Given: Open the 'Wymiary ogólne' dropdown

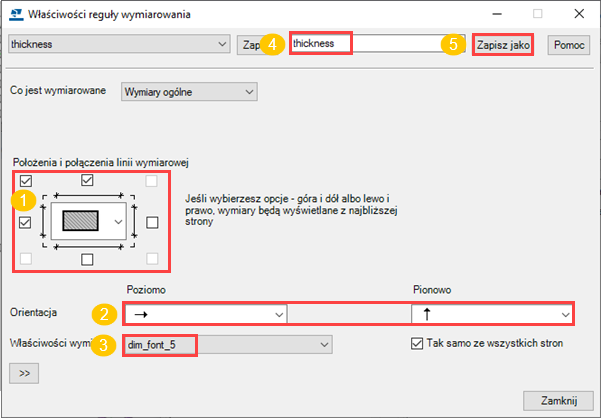Looking at the screenshot, I should 189,92.
